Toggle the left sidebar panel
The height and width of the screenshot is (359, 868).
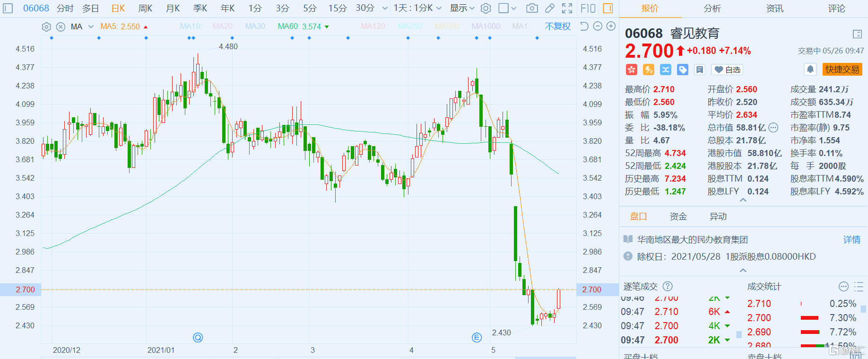click(8, 8)
